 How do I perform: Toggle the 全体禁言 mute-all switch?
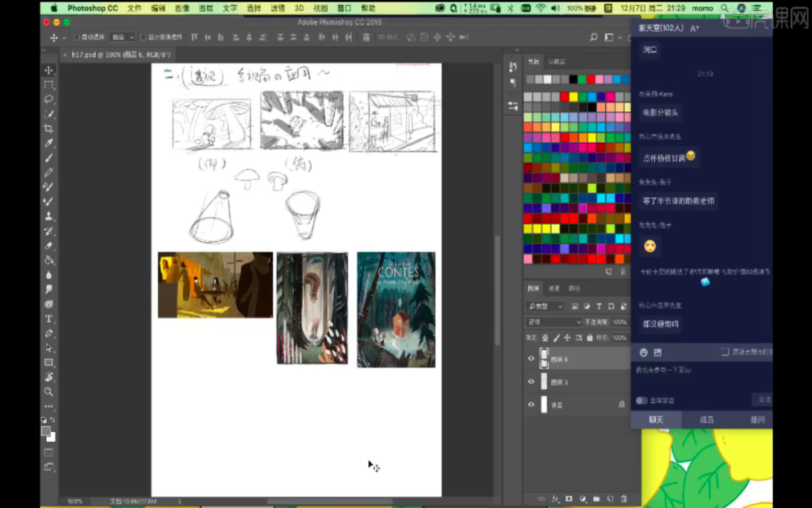[642, 400]
